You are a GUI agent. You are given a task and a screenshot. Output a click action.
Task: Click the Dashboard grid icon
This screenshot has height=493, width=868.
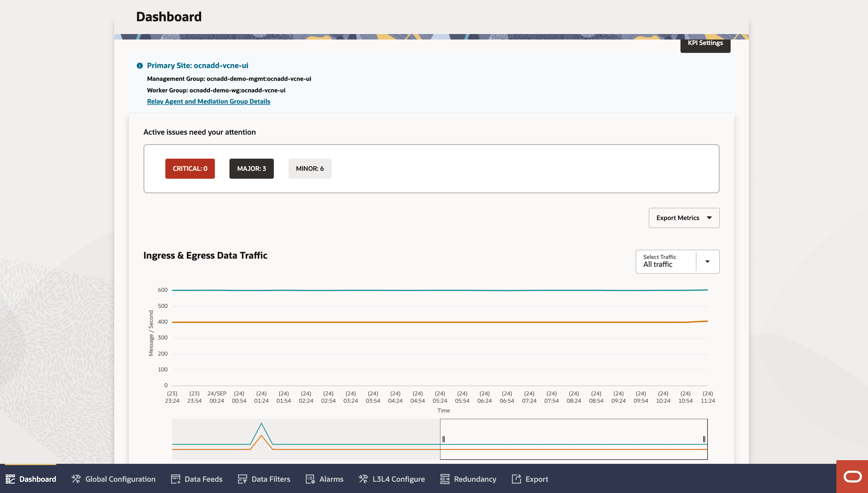point(10,479)
